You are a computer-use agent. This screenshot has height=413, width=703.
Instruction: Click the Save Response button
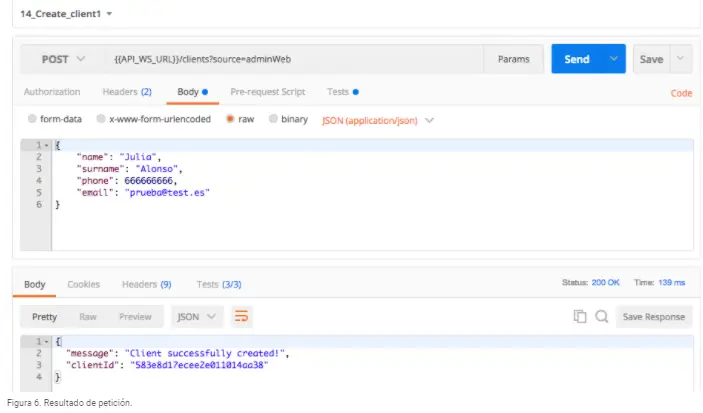pos(654,317)
